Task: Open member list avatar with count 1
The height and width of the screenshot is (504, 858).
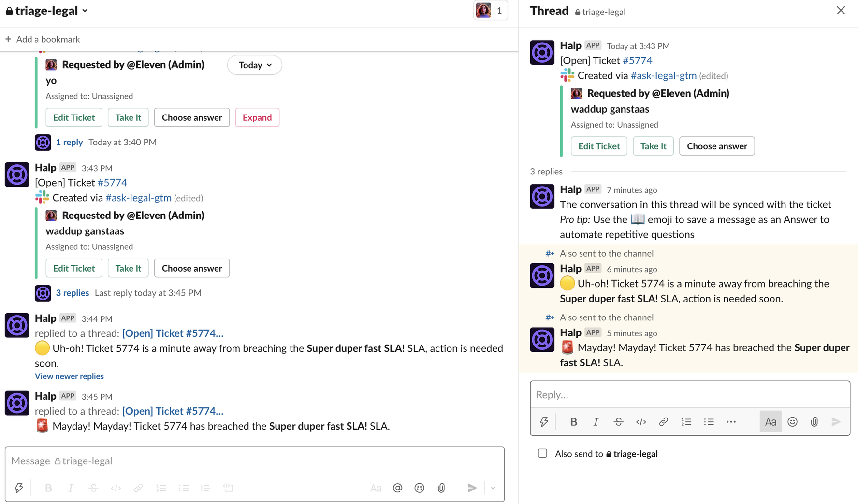Action: pyautogui.click(x=491, y=11)
